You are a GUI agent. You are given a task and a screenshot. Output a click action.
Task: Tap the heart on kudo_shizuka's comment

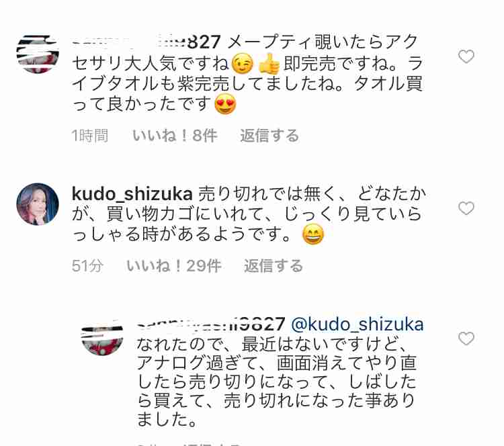[x=466, y=208]
